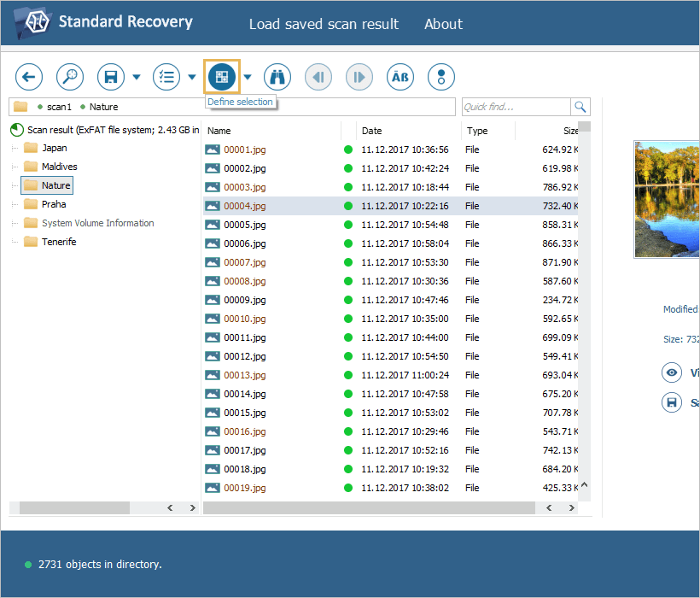Open Load saved scan result menu
700x598 pixels.
coord(324,24)
